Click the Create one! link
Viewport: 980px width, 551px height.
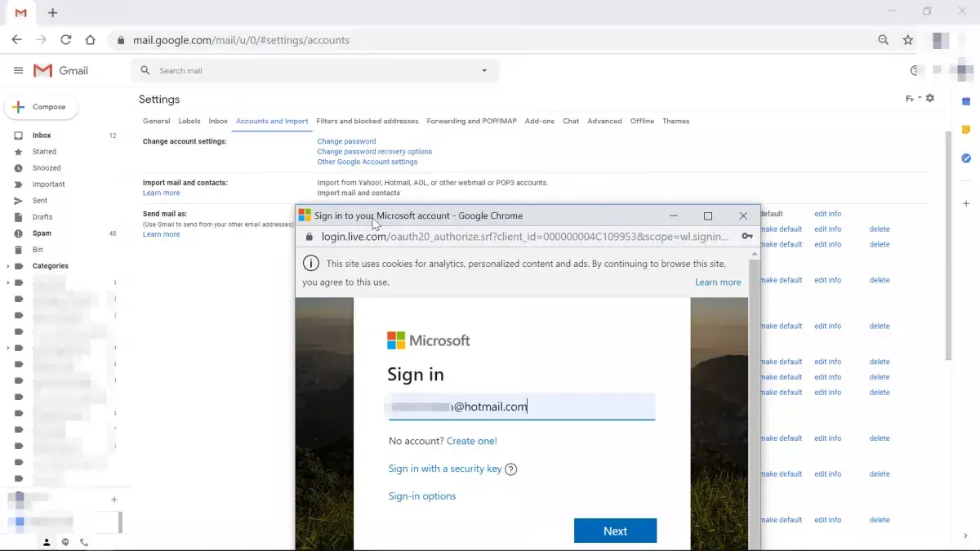pos(472,441)
